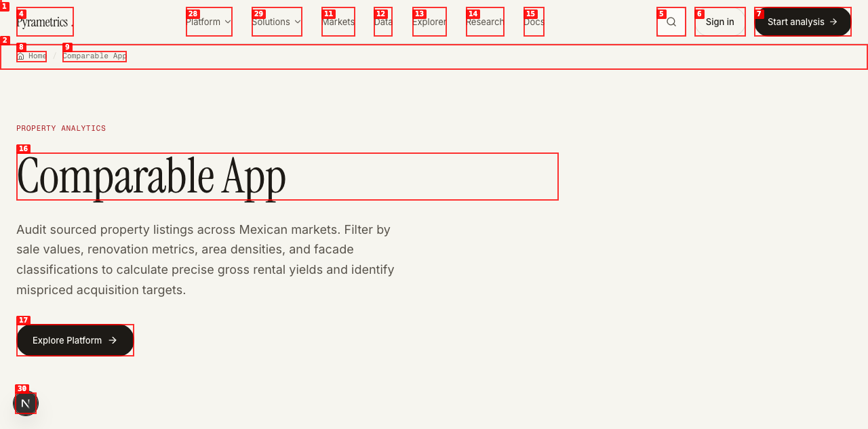Open the Data nav item
The height and width of the screenshot is (429, 868).
[383, 22]
